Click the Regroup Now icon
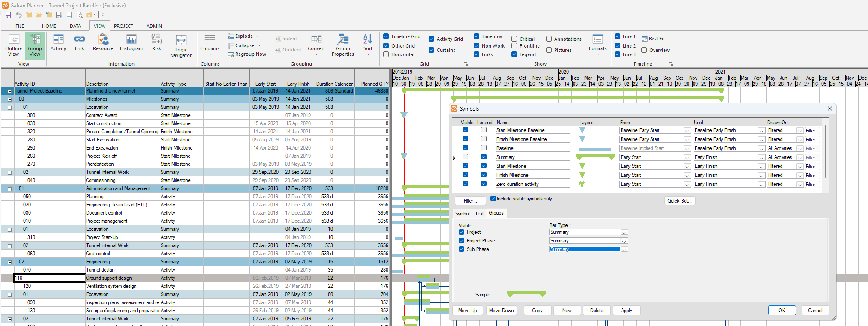This screenshot has height=326, width=868. click(231, 54)
